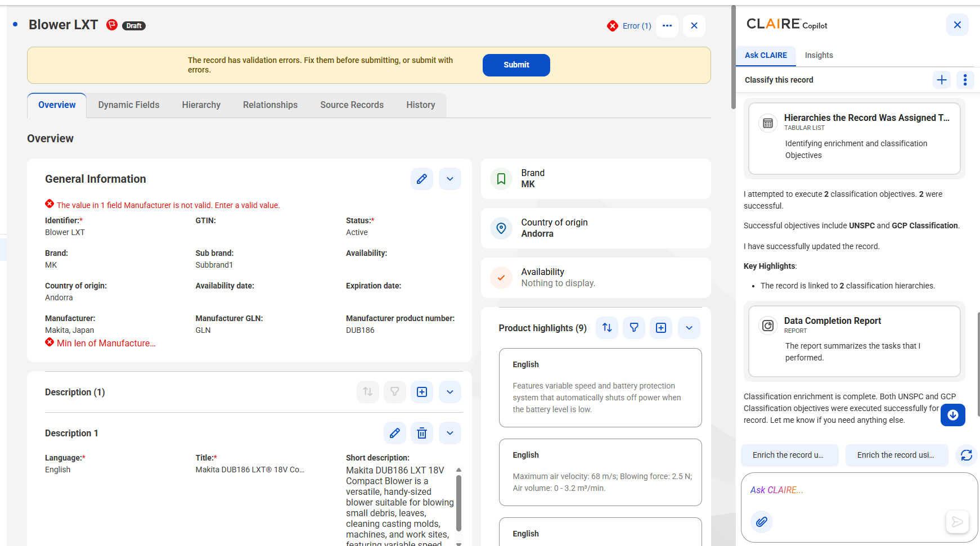
Task: Filter the Description list
Action: click(395, 392)
